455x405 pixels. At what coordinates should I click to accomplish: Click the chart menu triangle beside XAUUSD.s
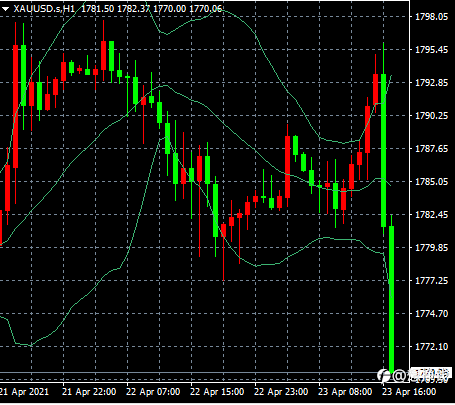pos(5,9)
